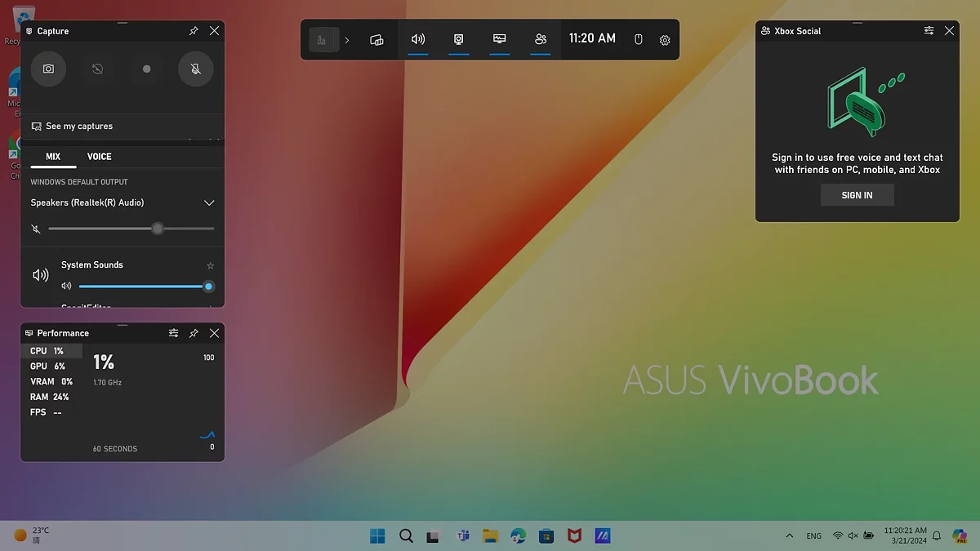Start recording with the record dot button
This screenshot has height=551, width=980.
[146, 69]
